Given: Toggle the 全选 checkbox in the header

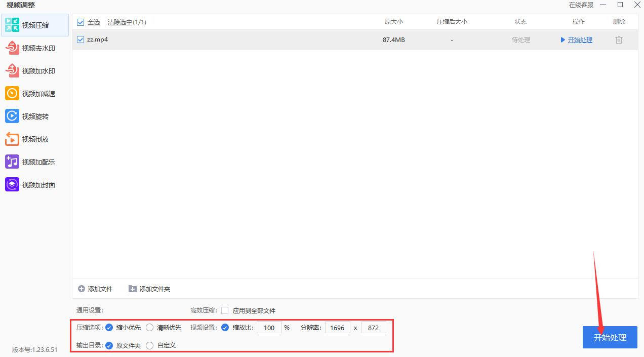Looking at the screenshot, I should click(x=80, y=22).
